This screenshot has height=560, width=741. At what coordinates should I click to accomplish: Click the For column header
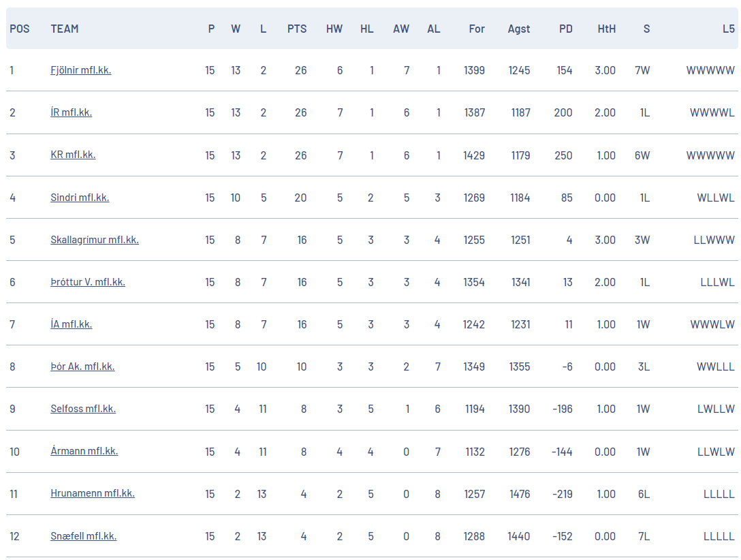tap(476, 29)
